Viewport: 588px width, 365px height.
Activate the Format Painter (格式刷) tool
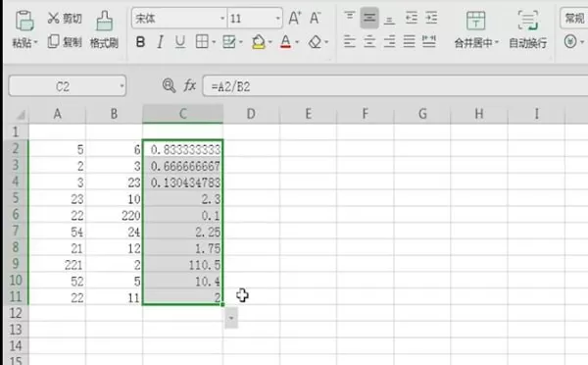pos(104,30)
